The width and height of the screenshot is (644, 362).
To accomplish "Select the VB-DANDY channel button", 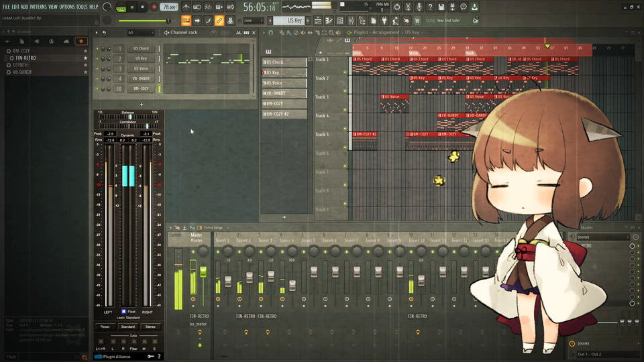I will 141,78.
